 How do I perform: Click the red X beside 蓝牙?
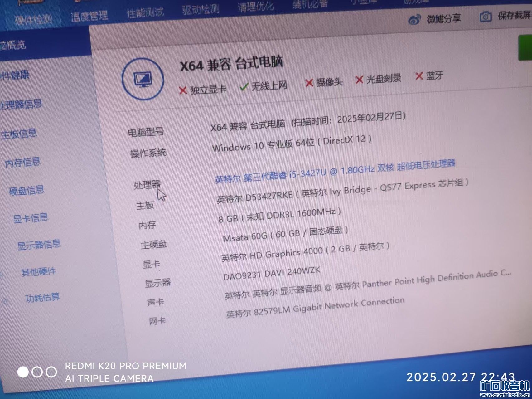tap(419, 76)
